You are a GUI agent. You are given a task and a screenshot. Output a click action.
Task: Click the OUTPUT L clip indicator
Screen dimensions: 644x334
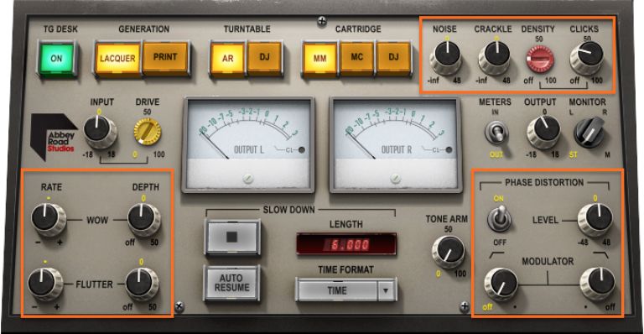[302, 150]
